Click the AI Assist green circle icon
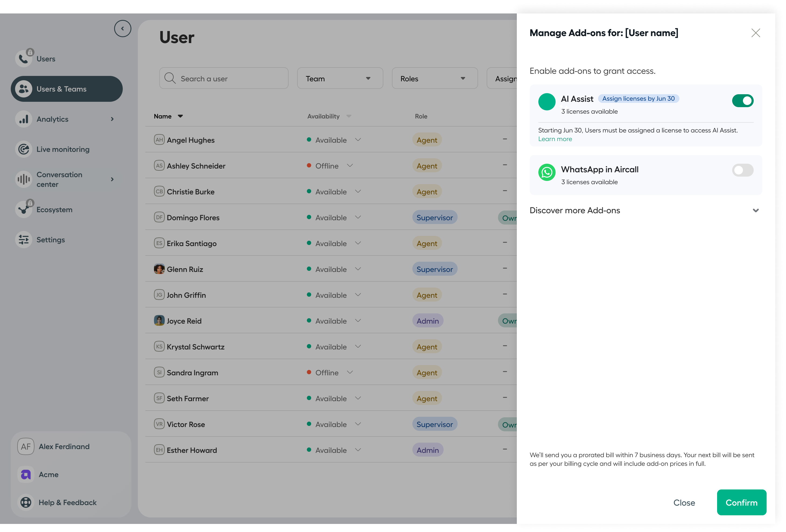This screenshot has height=532, width=786. point(547,102)
